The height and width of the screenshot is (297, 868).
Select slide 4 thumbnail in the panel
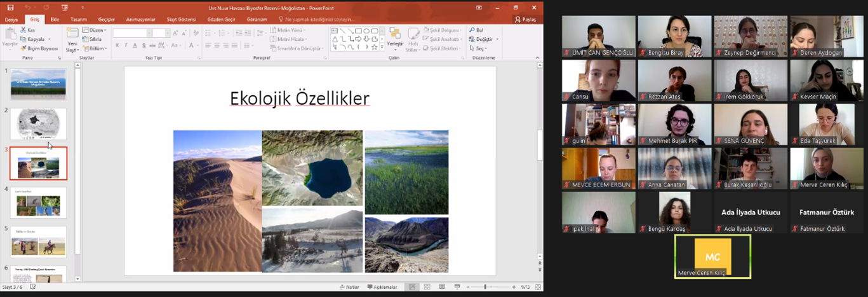[39, 203]
